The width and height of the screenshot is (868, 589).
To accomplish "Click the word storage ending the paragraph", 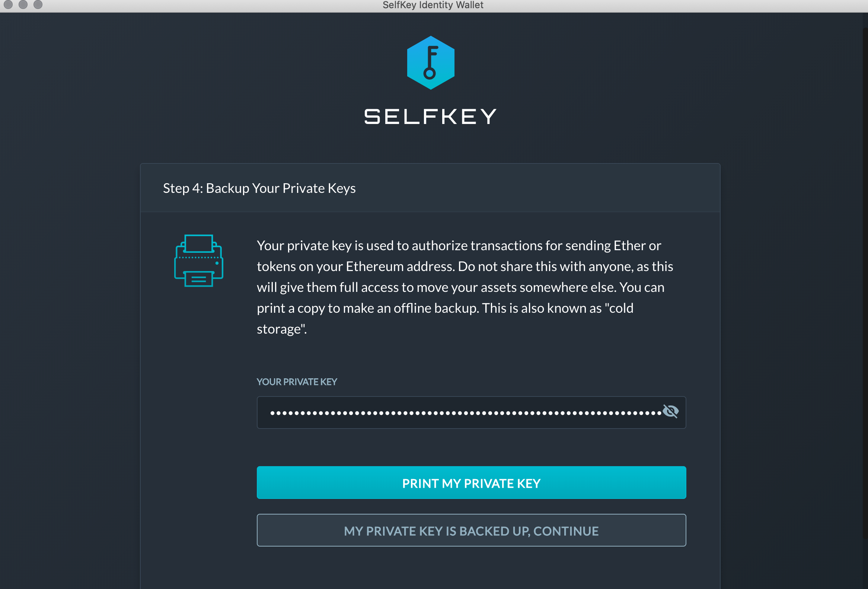I will click(282, 329).
